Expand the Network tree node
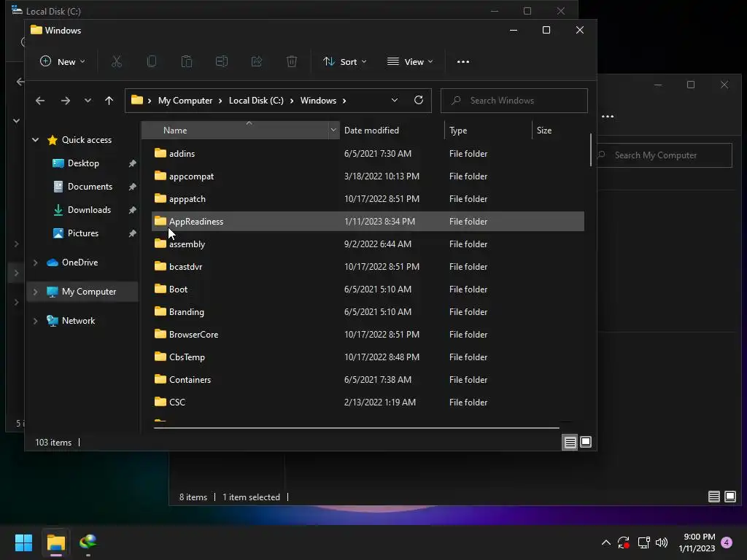Viewport: 747px width, 560px height. click(x=35, y=321)
